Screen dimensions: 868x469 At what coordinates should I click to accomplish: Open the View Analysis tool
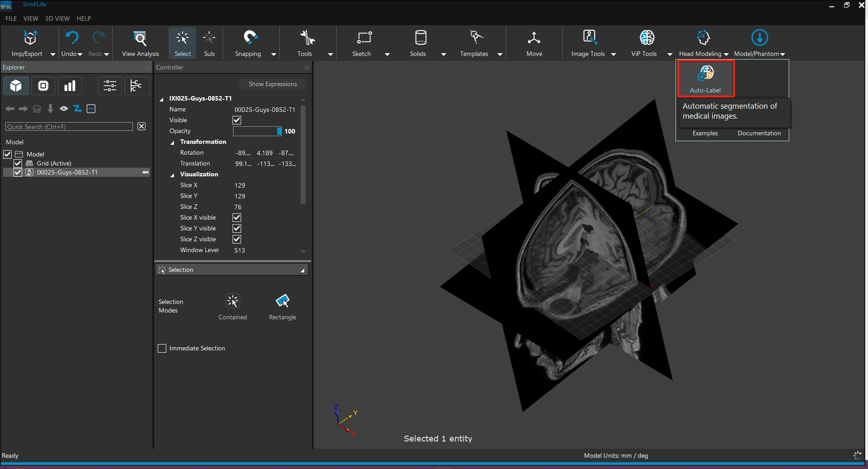[x=140, y=39]
